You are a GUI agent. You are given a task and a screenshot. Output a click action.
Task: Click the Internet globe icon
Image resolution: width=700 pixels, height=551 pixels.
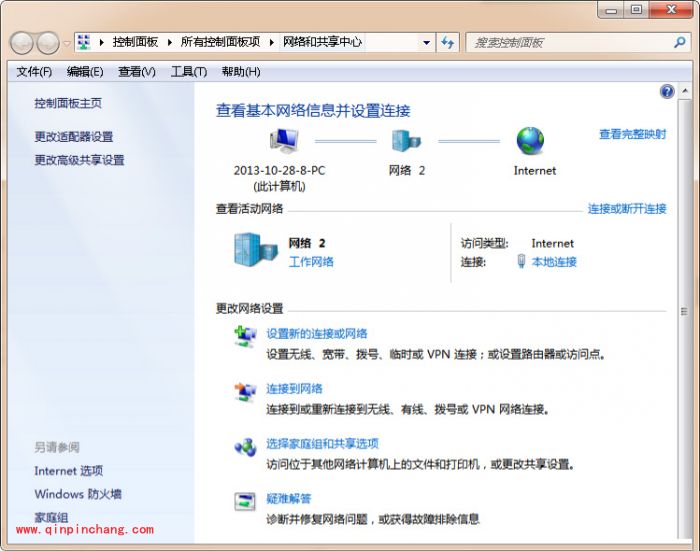click(530, 141)
